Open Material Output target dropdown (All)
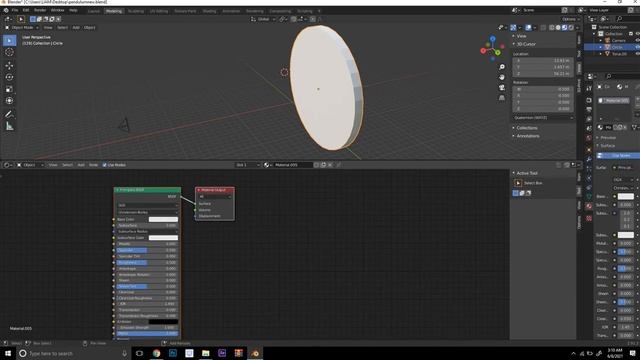Viewport: 640px width, 360px height. click(215, 197)
